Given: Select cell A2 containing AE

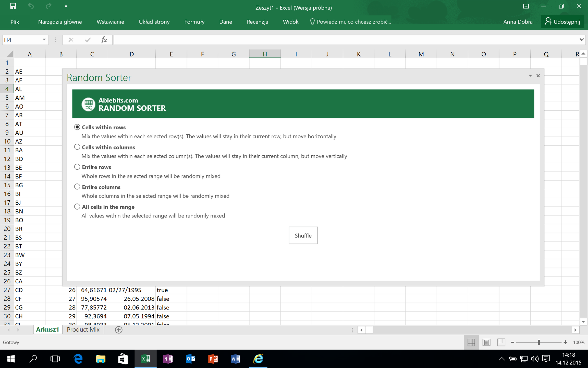Looking at the screenshot, I should (x=30, y=72).
